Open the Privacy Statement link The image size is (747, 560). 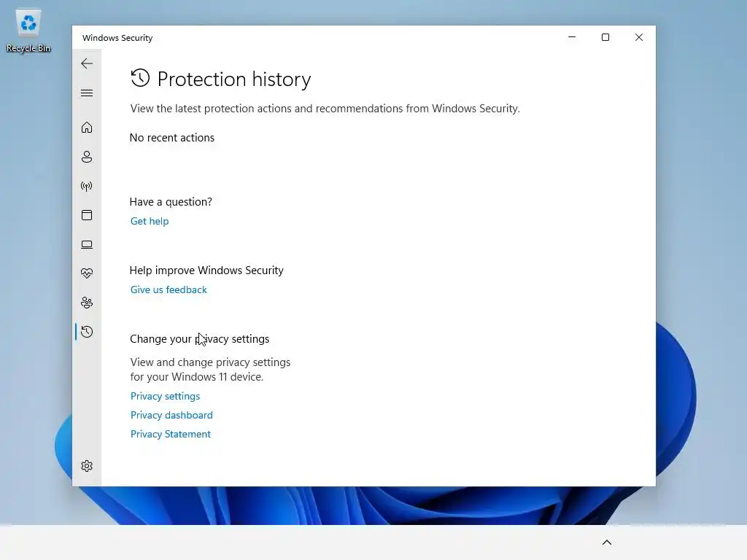pyautogui.click(x=171, y=435)
